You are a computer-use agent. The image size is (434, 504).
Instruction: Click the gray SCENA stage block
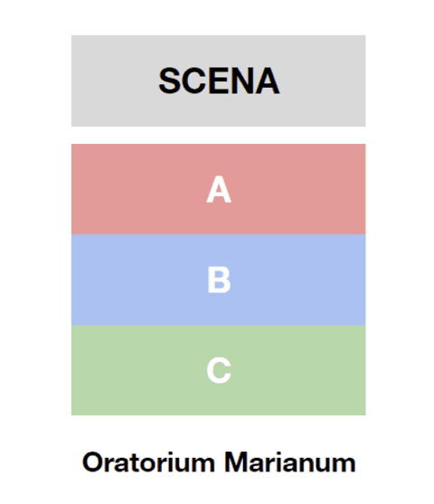pyautogui.click(x=219, y=81)
